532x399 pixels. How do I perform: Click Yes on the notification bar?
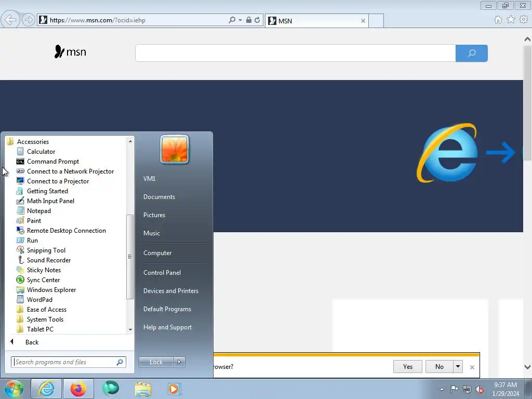coord(407,366)
